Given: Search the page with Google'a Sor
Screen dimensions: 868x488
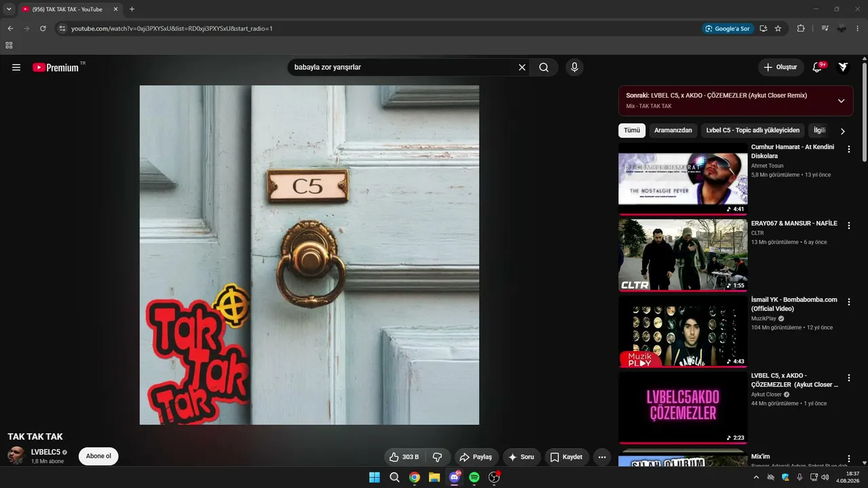Looking at the screenshot, I should coord(728,28).
